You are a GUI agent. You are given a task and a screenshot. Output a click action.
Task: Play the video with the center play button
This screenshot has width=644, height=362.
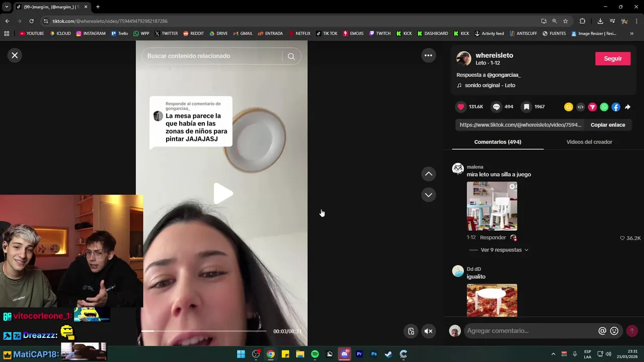(223, 194)
